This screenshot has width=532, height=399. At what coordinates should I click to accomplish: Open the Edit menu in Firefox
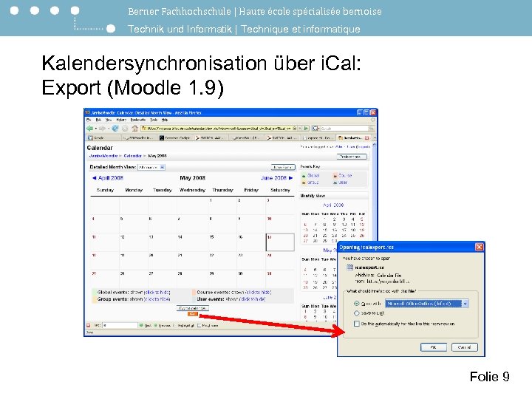pyautogui.click(x=98, y=120)
